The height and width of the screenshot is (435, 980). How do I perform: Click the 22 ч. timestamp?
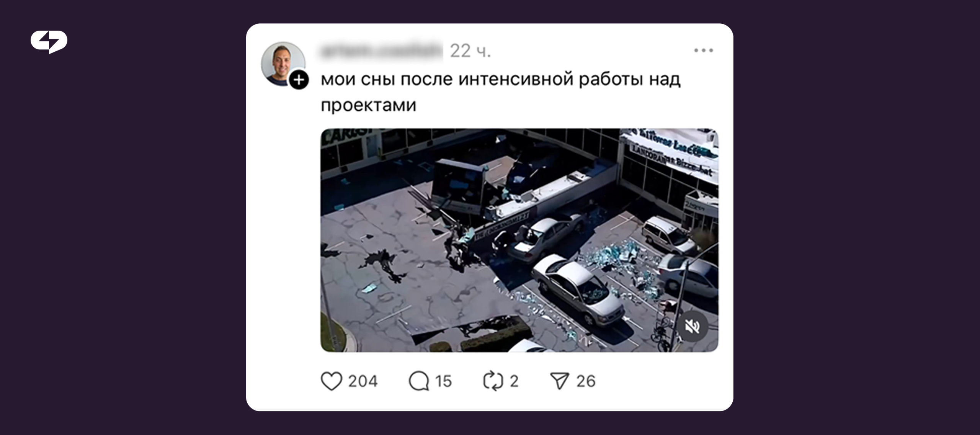tap(470, 51)
